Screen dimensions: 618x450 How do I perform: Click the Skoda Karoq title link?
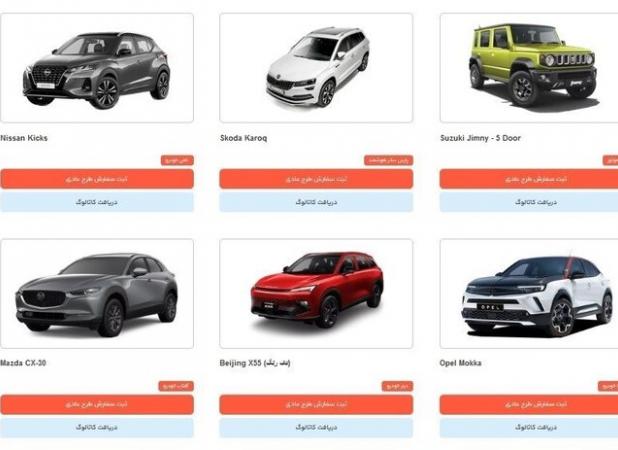pos(244,138)
